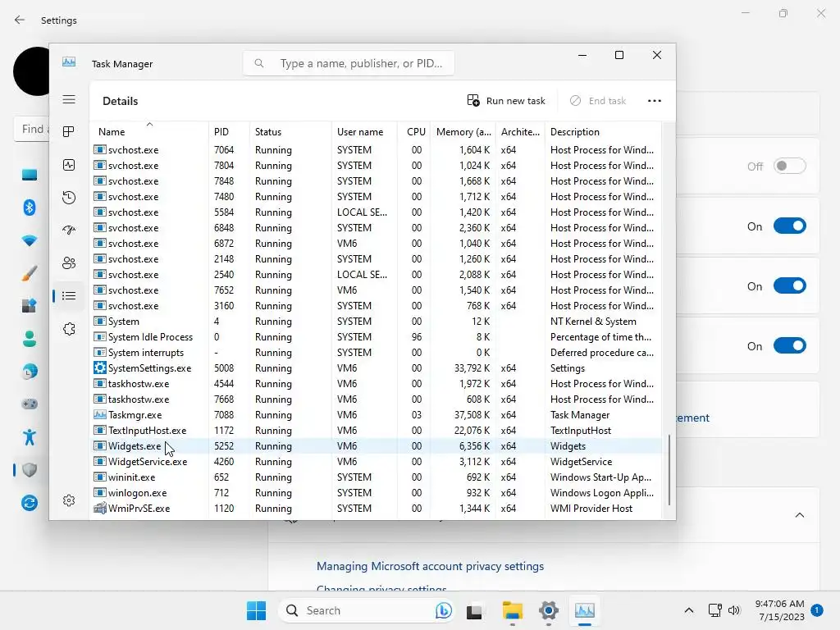The height and width of the screenshot is (630, 840).
Task: Open App history page in Task Manager
Action: [69, 198]
